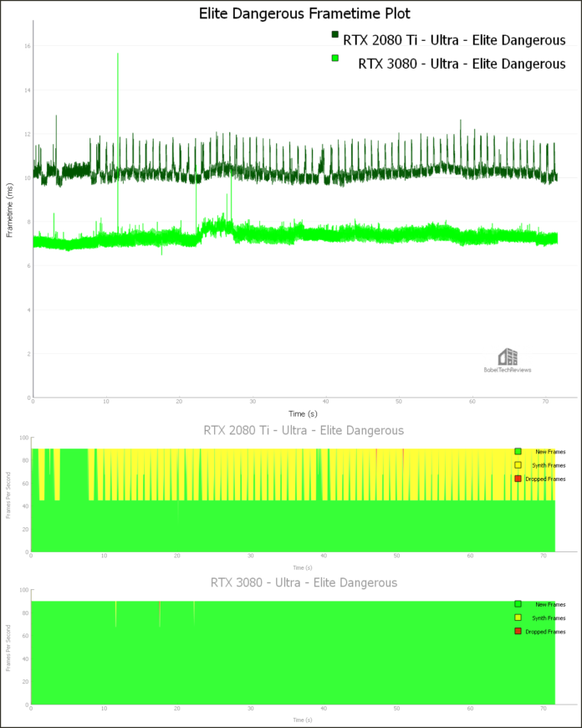This screenshot has height=728, width=582.
Task: Click the 'Elite Dangerous Frametime Plot' title
Action: point(304,13)
